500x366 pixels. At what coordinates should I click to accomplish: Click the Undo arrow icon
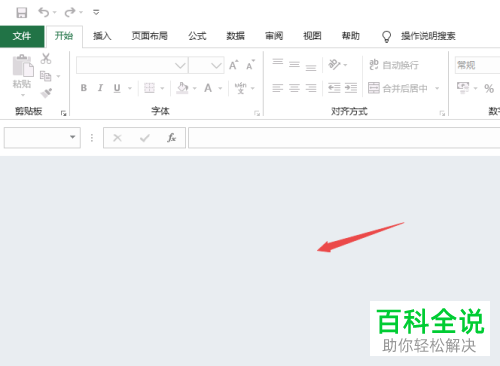pyautogui.click(x=43, y=12)
